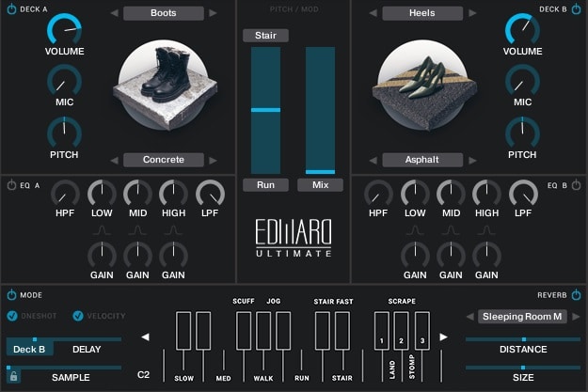The image size is (588, 392).
Task: Select the Deck B tab
Action: 29,350
